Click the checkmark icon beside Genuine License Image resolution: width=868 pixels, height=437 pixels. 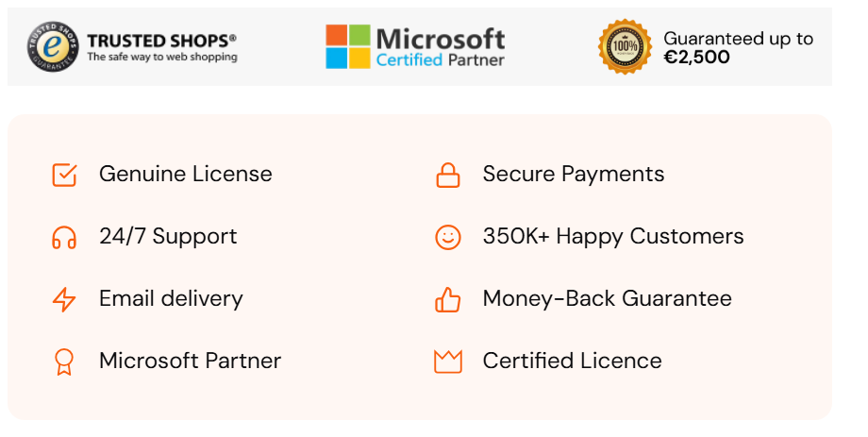pyautogui.click(x=64, y=175)
